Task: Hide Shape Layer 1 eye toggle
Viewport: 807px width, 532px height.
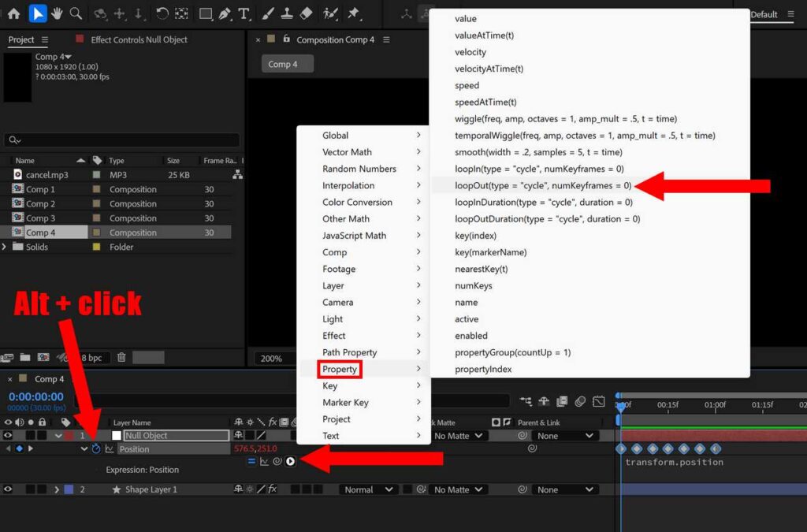Action: (x=8, y=489)
